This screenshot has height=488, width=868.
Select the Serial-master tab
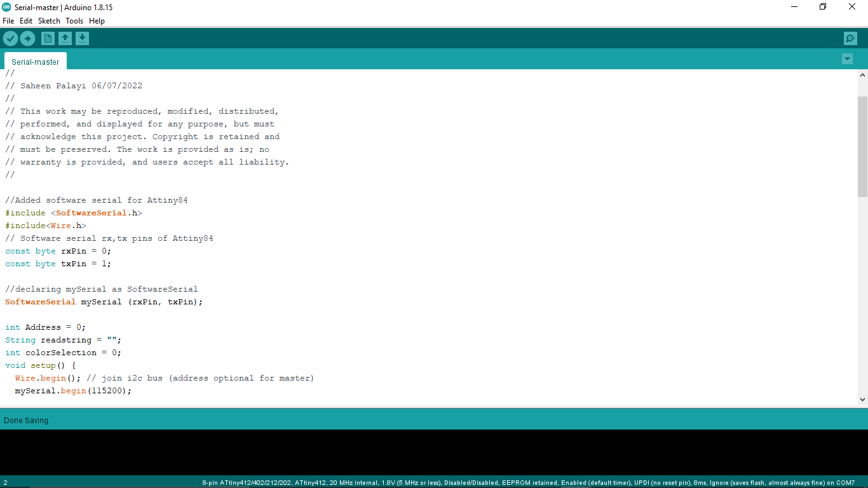tap(36, 62)
